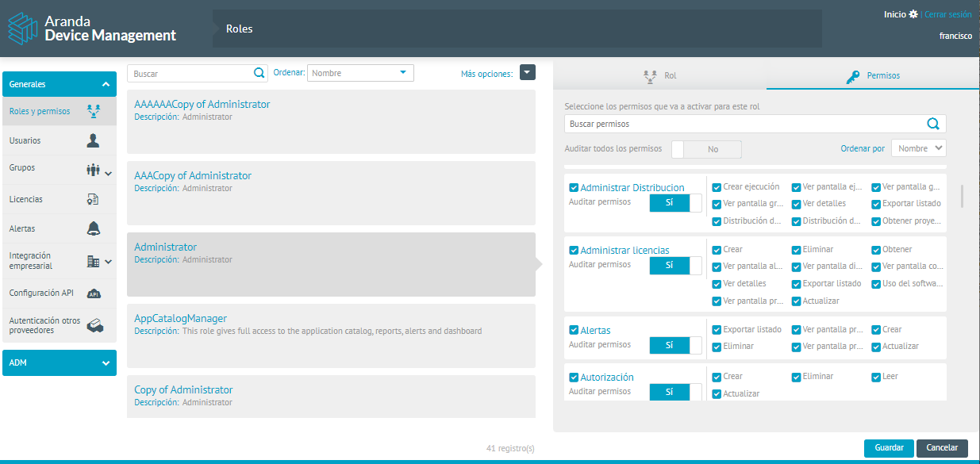Toggle Auditar permisos for Administrar licencias
Screen dimensions: 980x464
point(675,266)
